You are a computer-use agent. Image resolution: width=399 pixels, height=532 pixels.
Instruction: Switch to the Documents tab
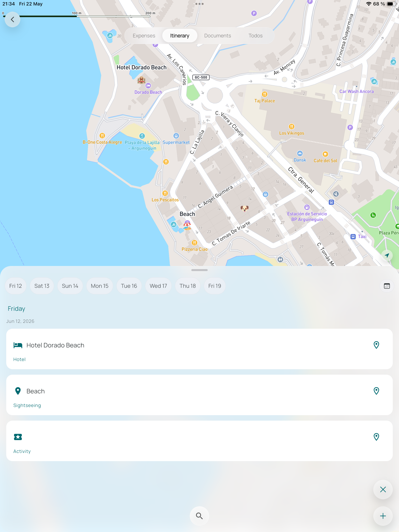coord(218,36)
